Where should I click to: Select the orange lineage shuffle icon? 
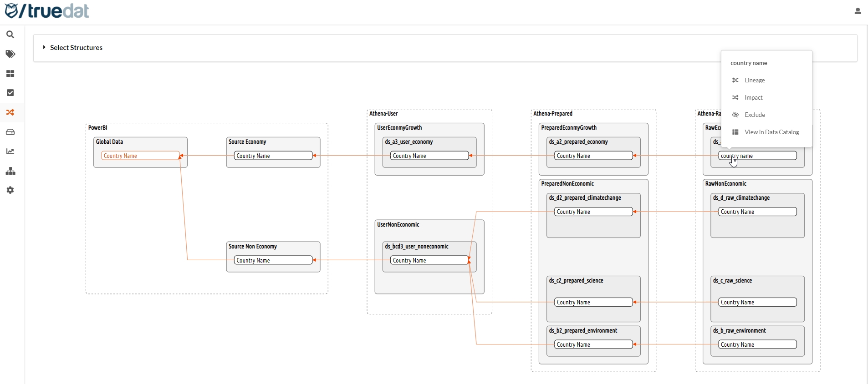pyautogui.click(x=10, y=112)
